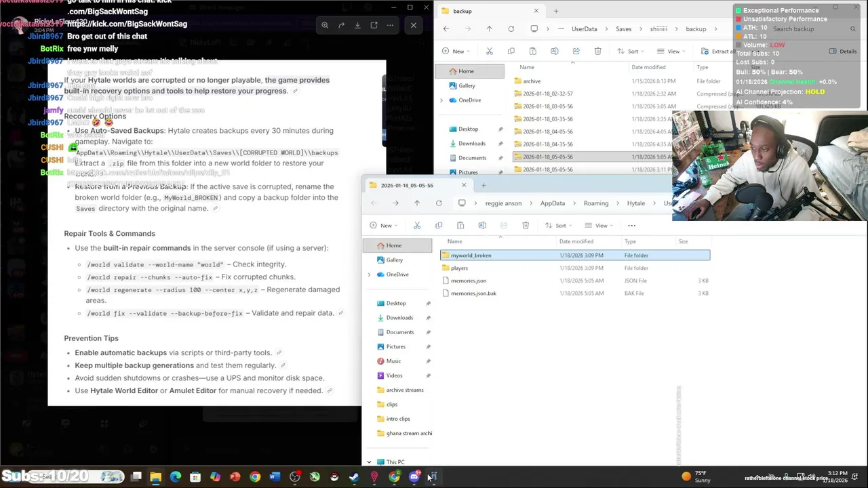Open Discord from the taskbar
Screen dimensions: 868x488
tap(414, 476)
